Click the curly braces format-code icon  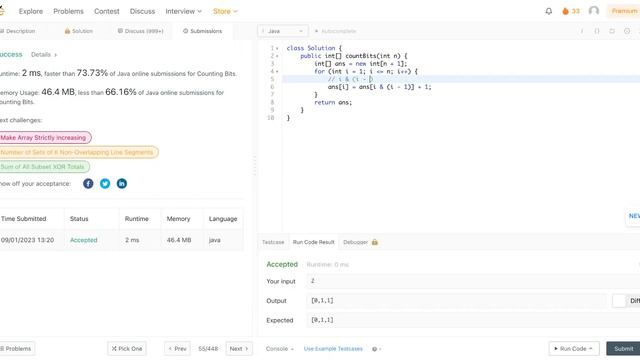pos(597,31)
